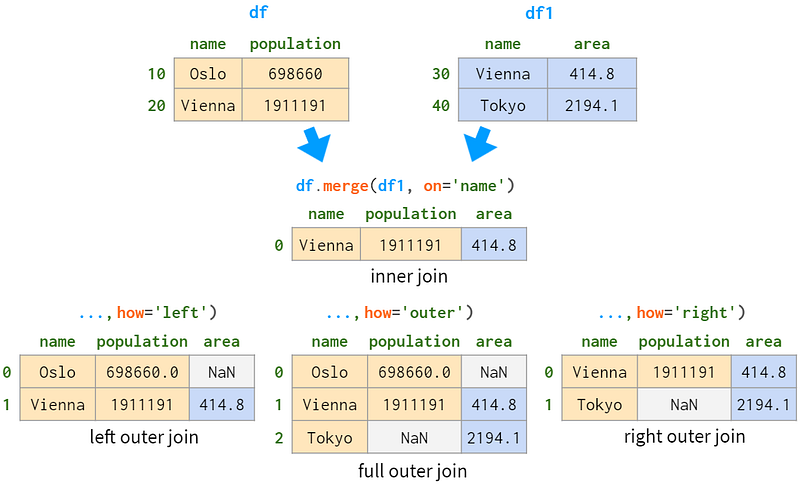This screenshot has width=800, height=485.
Task: Click the inner join caption
Action: coord(409,276)
